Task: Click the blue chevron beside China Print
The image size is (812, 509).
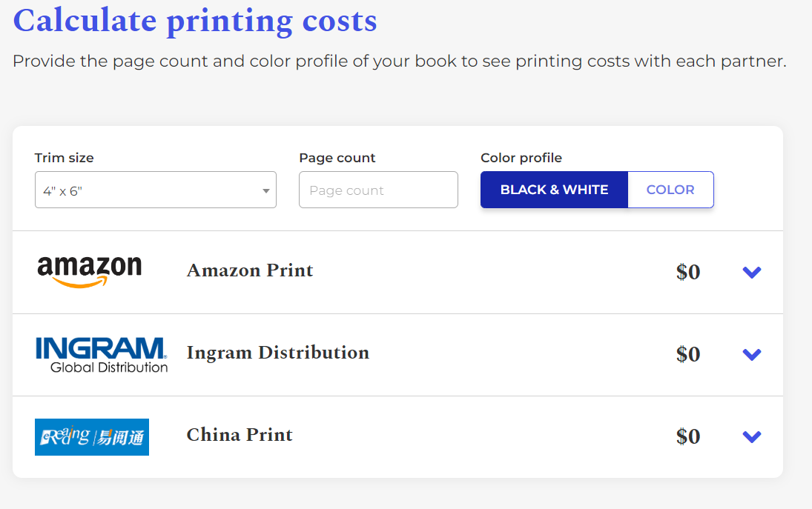Action: point(751,436)
